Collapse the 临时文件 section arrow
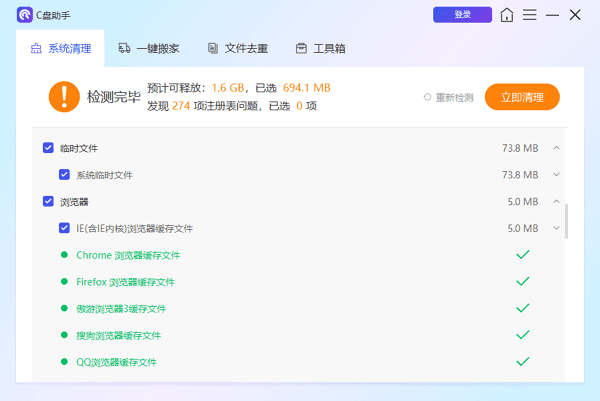 click(556, 148)
